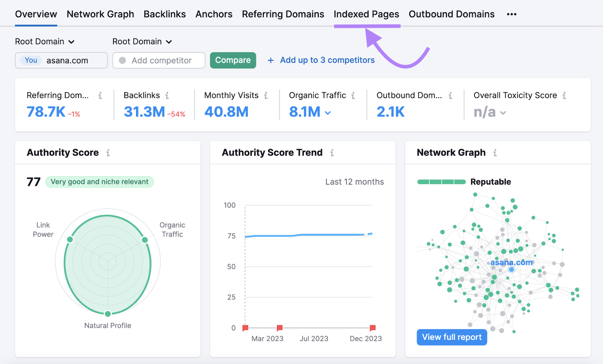Click the plus icon beside Add competitors
The height and width of the screenshot is (364, 603).
[x=271, y=60]
